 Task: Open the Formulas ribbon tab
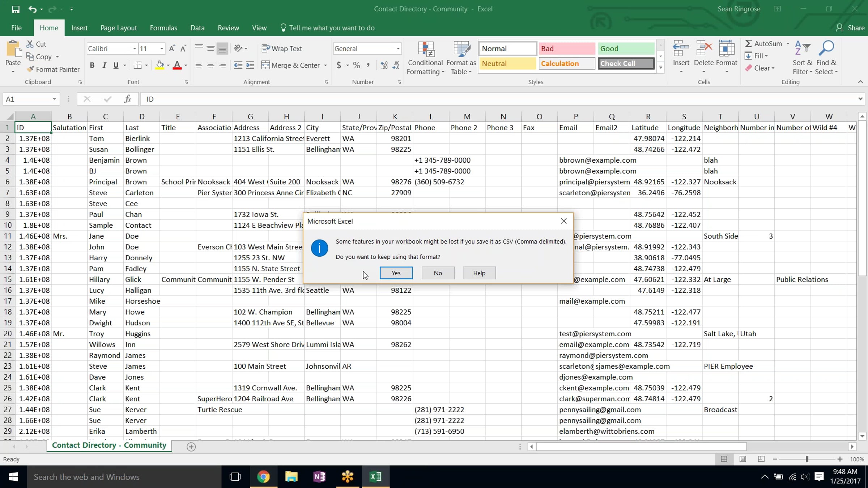(x=163, y=28)
